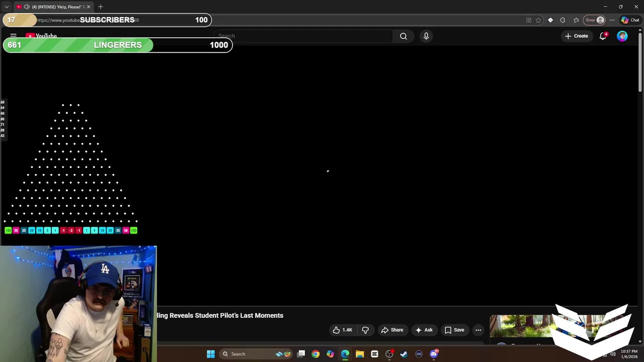
Task: Open Task View from the taskbar
Action: pos(301,354)
